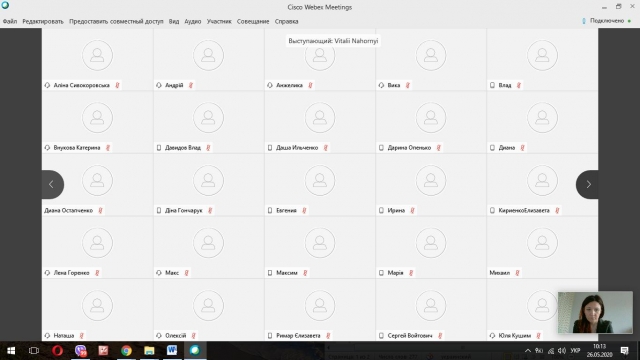Open the Редактировать menu

point(43,21)
